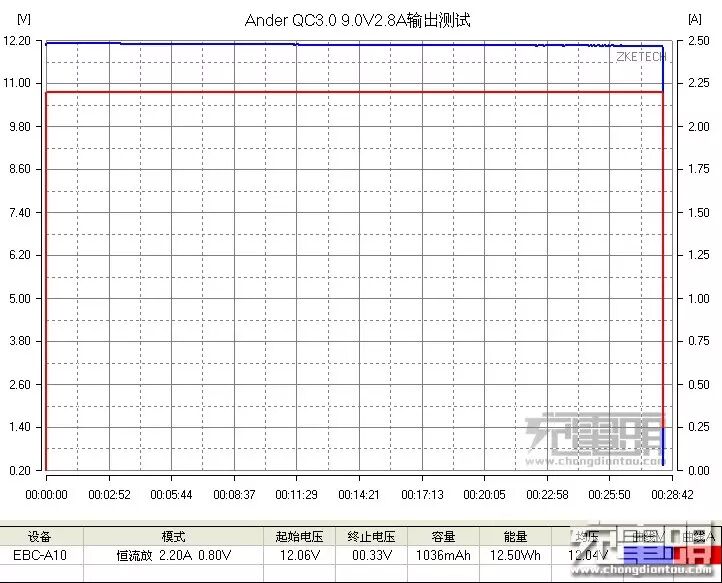Click the 00:20:05 time axis label
Image resolution: width=722 pixels, height=583 pixels.
(484, 495)
